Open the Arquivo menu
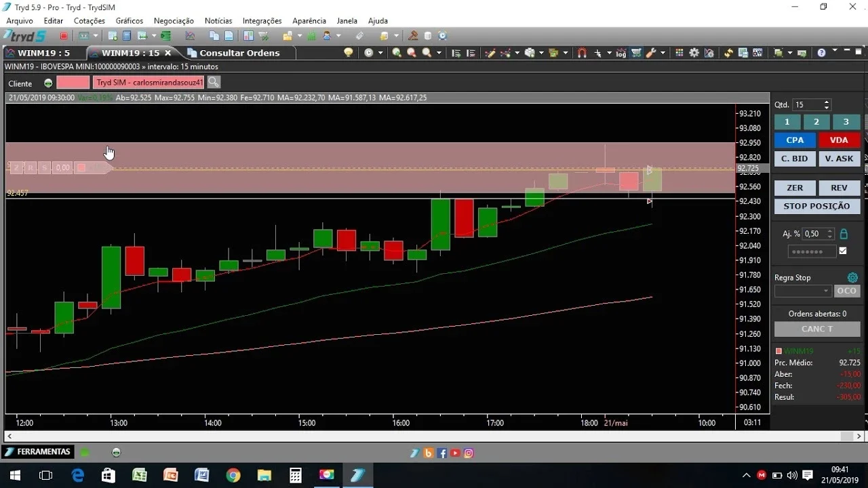 click(20, 21)
